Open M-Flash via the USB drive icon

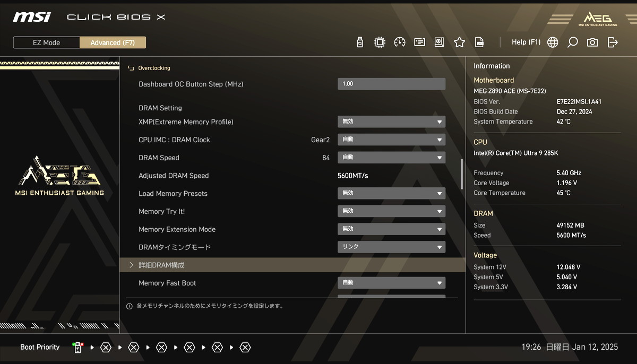coord(360,42)
